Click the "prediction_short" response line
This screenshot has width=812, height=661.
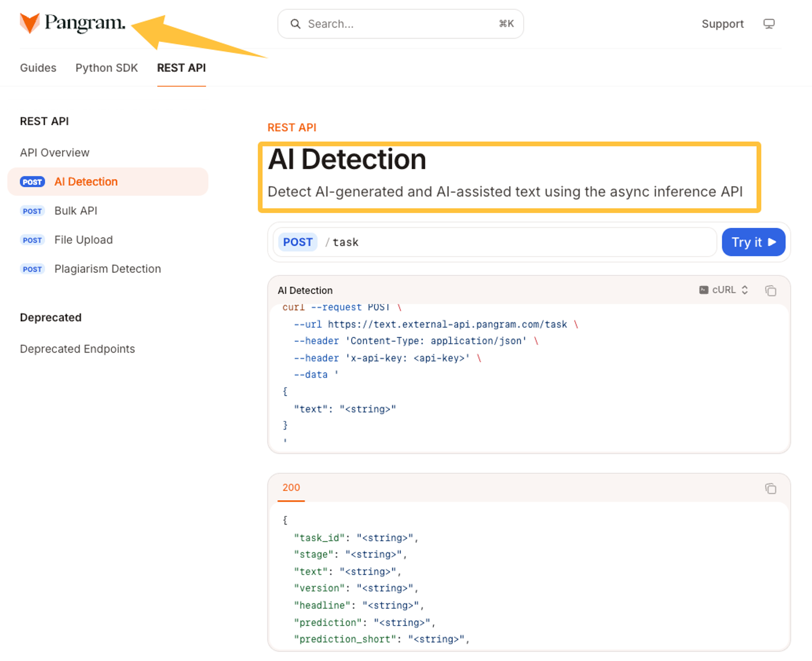(x=382, y=639)
